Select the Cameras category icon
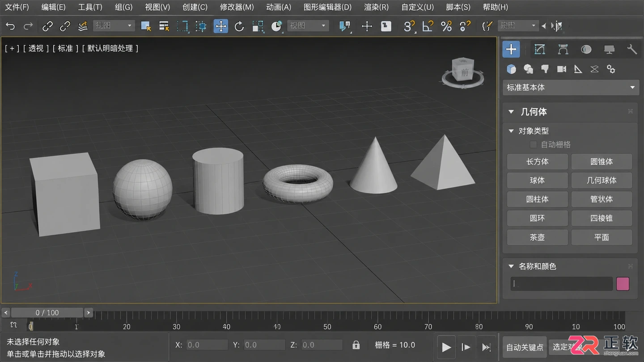Screen dimensions: 644x362 point(562,69)
